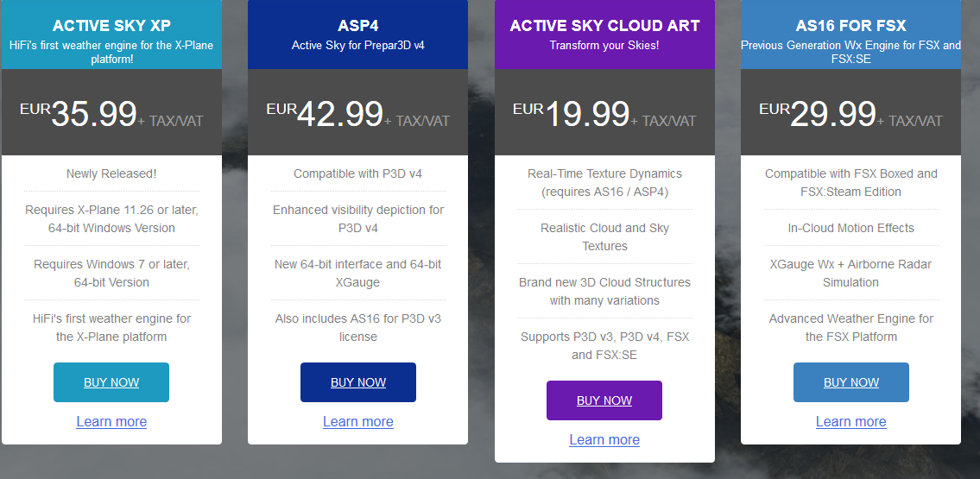
Task: Select the ACTIVE SKY XP card heading
Action: [x=111, y=26]
